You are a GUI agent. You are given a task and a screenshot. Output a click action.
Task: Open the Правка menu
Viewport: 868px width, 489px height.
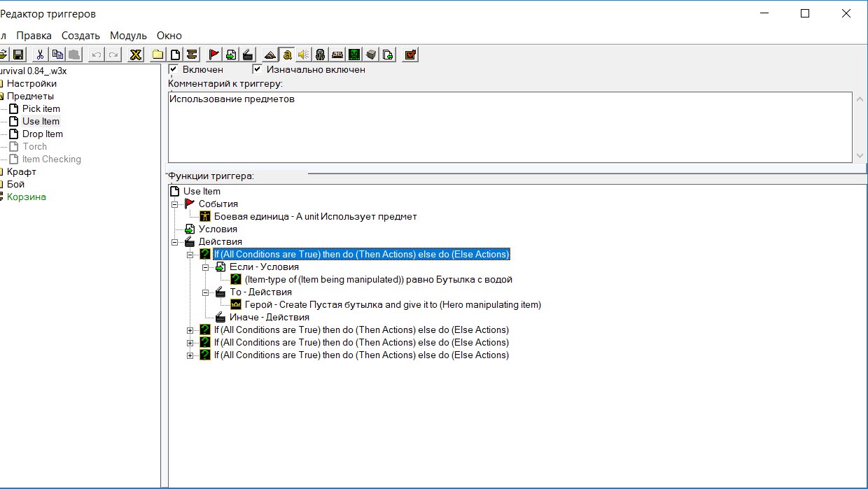point(34,36)
